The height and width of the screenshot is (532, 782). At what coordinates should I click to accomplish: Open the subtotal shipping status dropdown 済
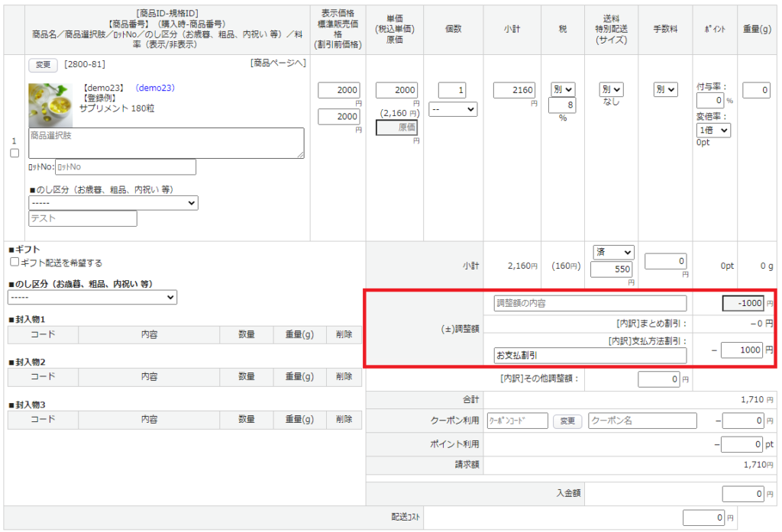(x=614, y=252)
